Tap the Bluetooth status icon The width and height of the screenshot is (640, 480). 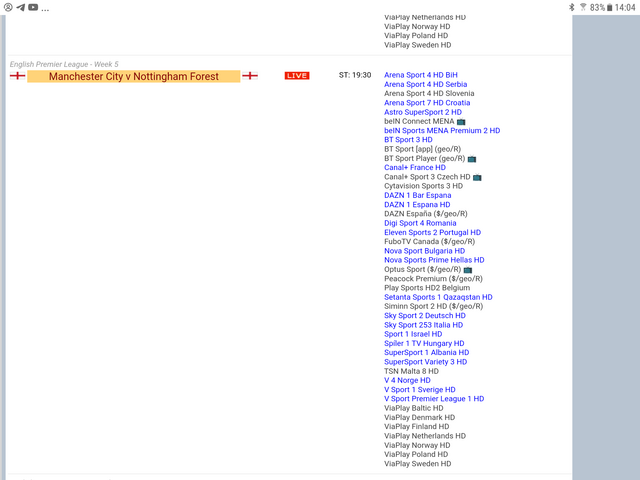pyautogui.click(x=572, y=7)
